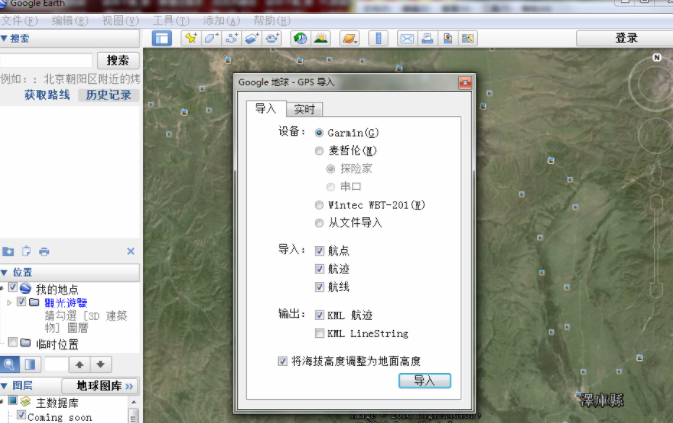Select the Garmin(G) device radio button

coord(319,133)
